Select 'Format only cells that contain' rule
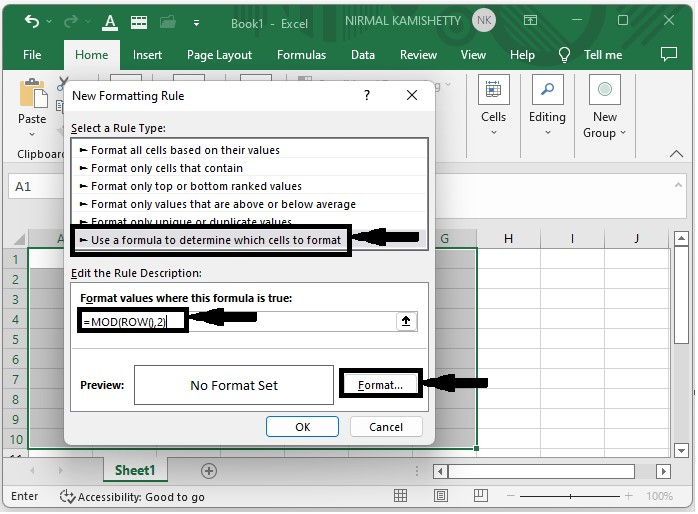The height and width of the screenshot is (514, 698). click(167, 168)
